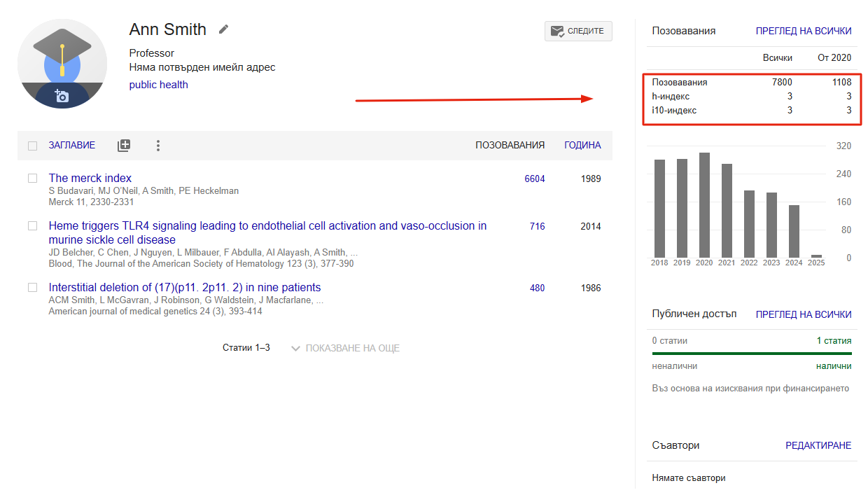Click the export/add articles icon beside ЗАГЛАВИЕ
The width and height of the screenshot is (868, 495).
[x=124, y=145]
